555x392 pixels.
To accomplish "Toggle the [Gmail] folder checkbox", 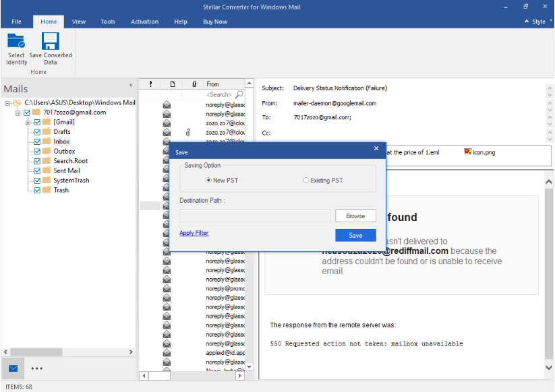I will (37, 123).
